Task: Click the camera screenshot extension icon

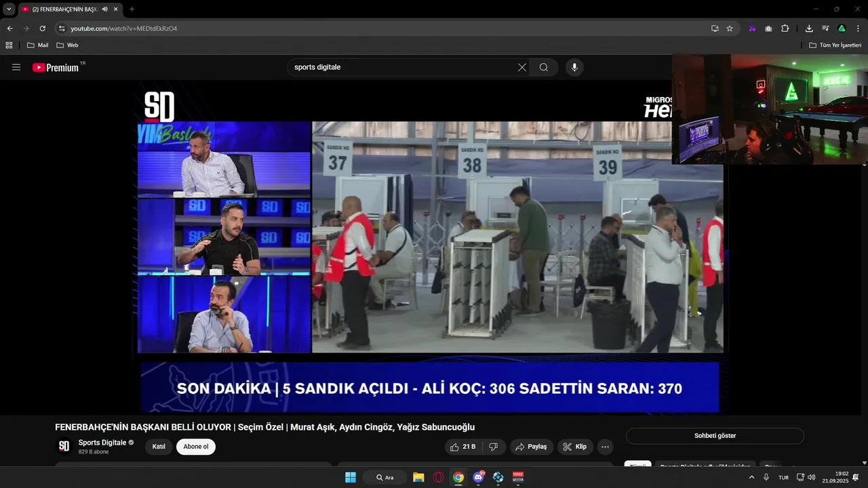Action: 768,28
